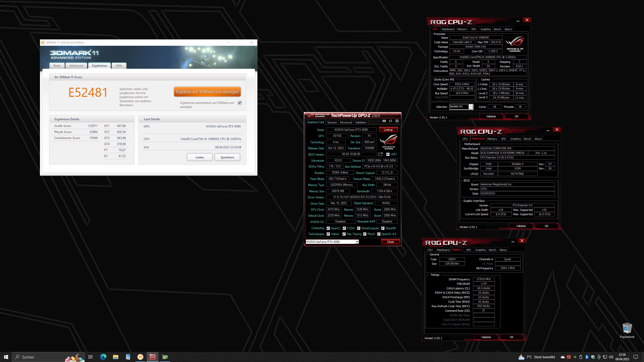Launch Microsoft Edge from the taskbar
The image size is (644, 362).
pyautogui.click(x=103, y=357)
